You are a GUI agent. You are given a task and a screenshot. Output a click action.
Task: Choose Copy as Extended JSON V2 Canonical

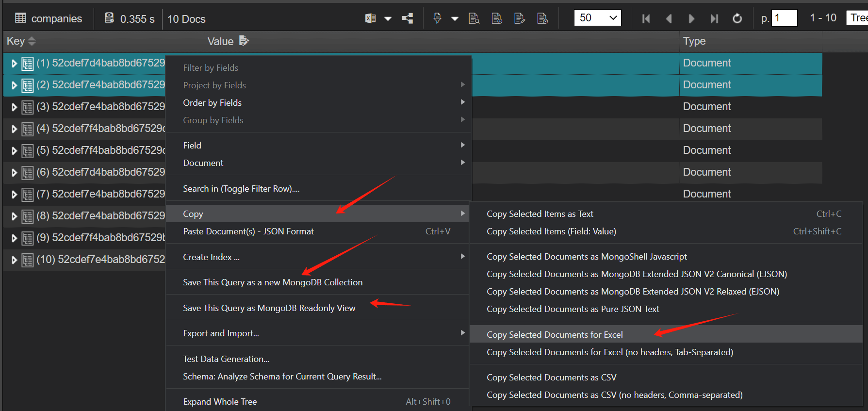pyautogui.click(x=666, y=274)
